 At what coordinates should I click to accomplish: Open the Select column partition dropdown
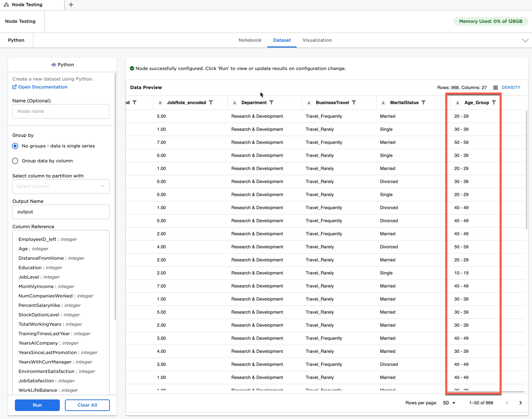61,186
